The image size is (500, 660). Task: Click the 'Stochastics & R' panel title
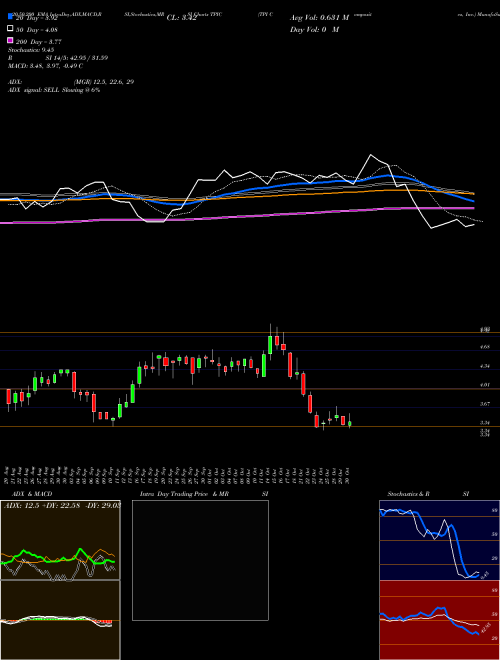pos(408,494)
